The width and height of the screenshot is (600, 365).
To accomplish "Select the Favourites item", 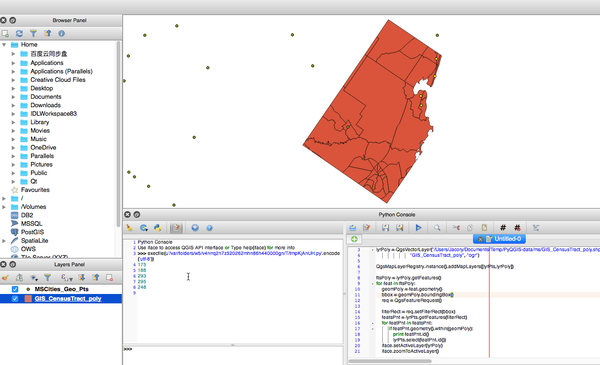I will (x=35, y=190).
